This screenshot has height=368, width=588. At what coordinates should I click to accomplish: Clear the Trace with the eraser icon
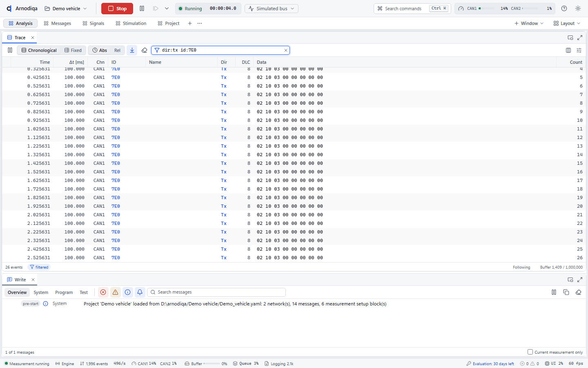[x=144, y=50]
